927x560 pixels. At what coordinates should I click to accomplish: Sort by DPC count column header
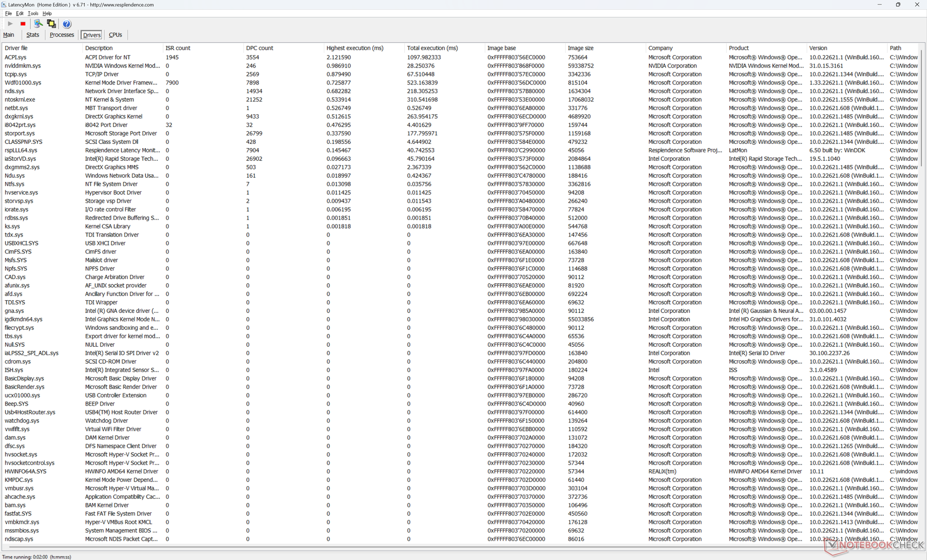[260, 48]
